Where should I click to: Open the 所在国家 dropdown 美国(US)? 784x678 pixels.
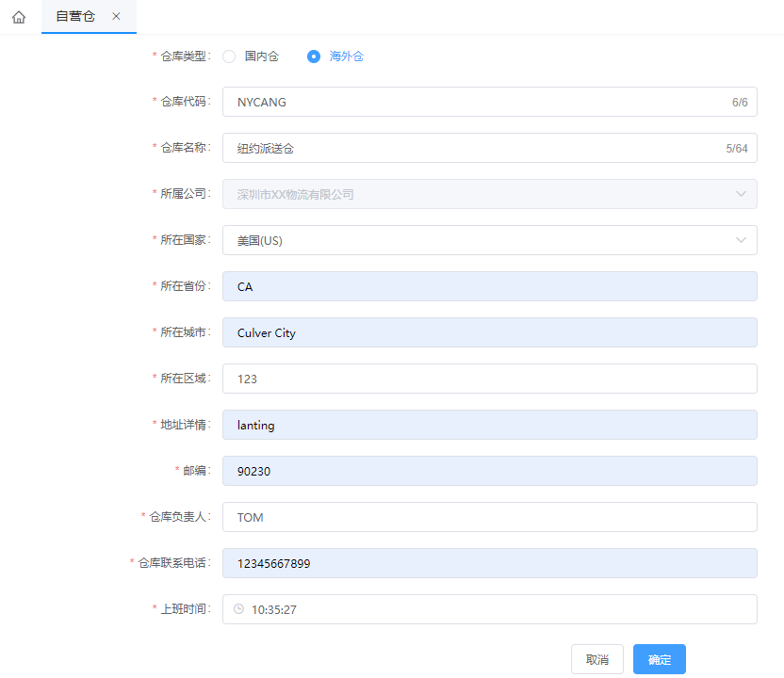489,240
